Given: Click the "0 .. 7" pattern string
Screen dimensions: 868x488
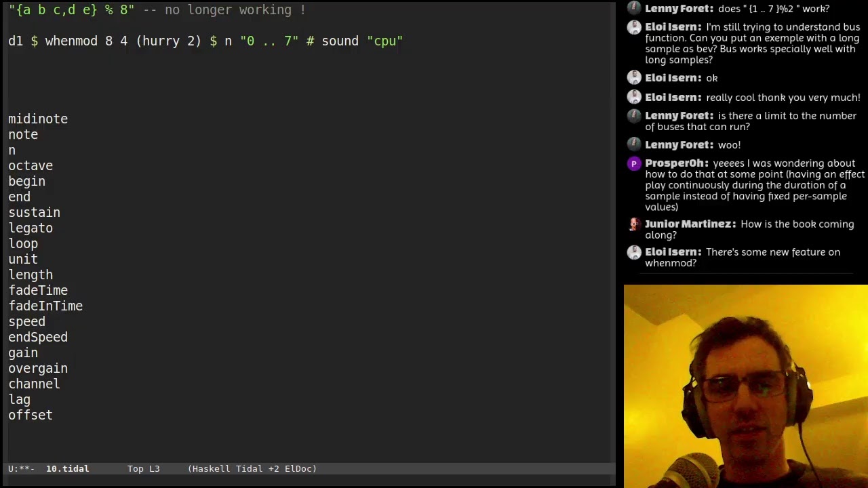Looking at the screenshot, I should point(269,41).
